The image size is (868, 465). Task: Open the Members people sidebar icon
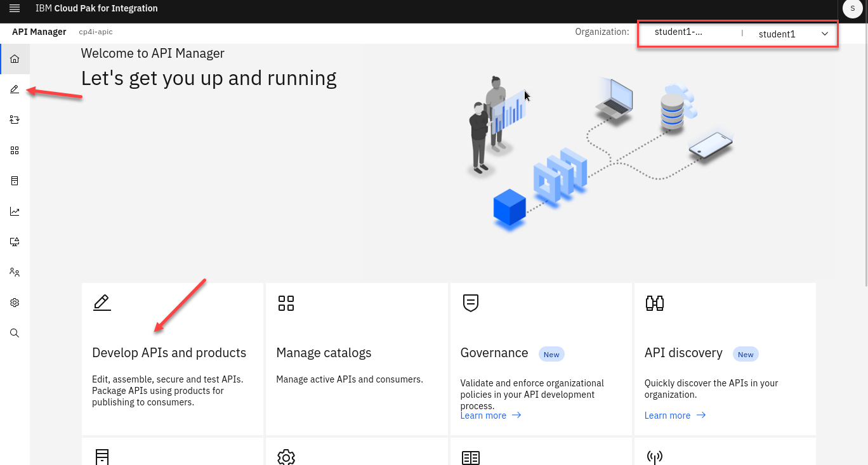[x=15, y=272]
